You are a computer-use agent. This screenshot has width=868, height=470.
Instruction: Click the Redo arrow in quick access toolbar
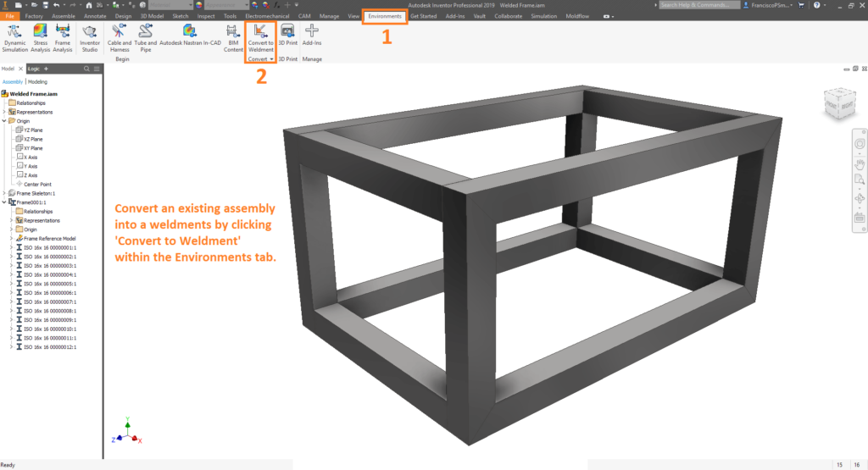click(x=73, y=5)
